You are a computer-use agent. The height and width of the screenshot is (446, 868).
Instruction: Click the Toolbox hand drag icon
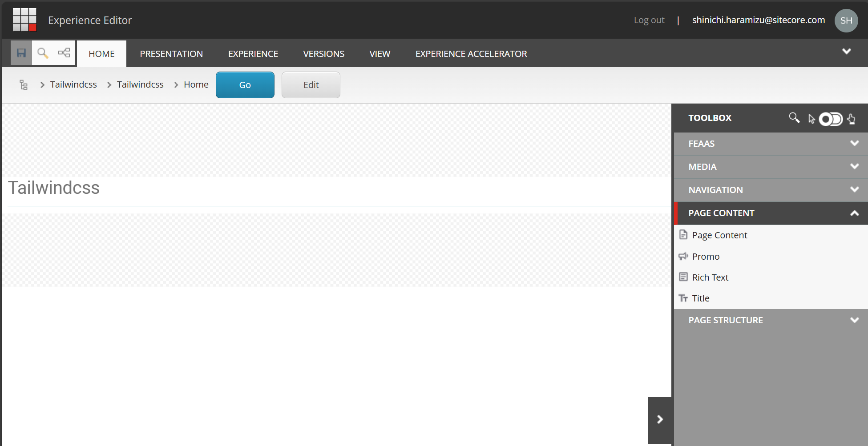click(x=851, y=119)
